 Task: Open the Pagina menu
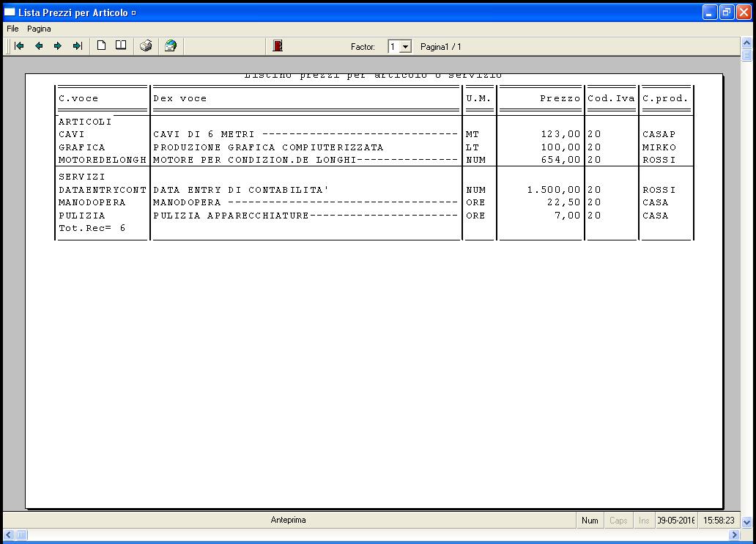click(39, 29)
